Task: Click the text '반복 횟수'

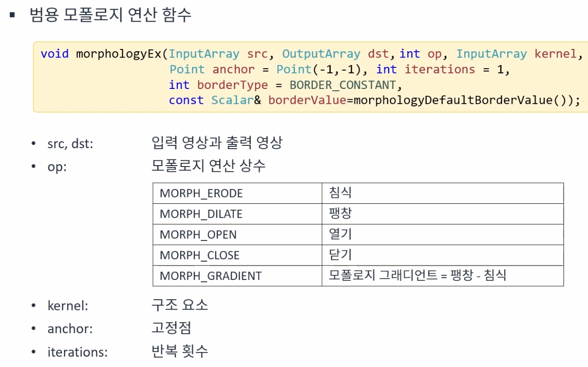Action: click(x=180, y=351)
